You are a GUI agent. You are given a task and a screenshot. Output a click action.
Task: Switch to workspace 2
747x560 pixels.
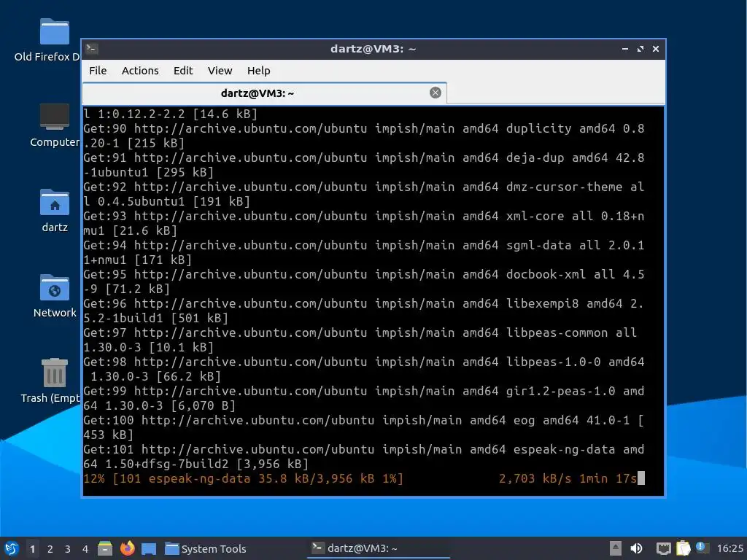point(50,549)
